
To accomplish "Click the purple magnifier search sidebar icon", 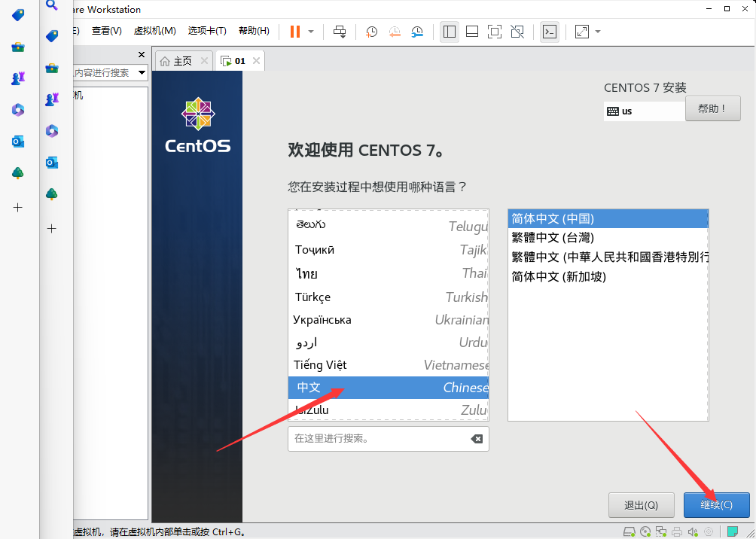I will [x=52, y=5].
